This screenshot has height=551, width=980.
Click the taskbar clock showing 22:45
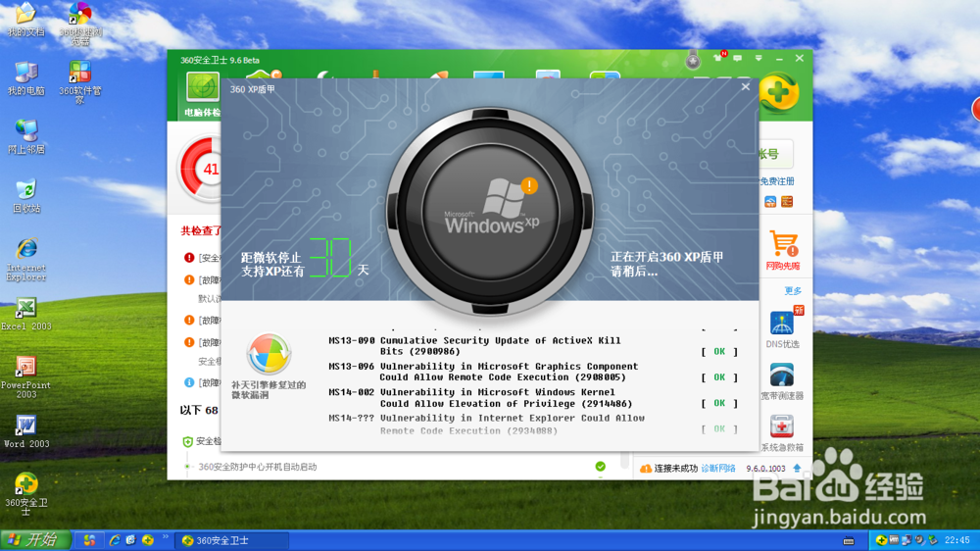[x=956, y=540]
